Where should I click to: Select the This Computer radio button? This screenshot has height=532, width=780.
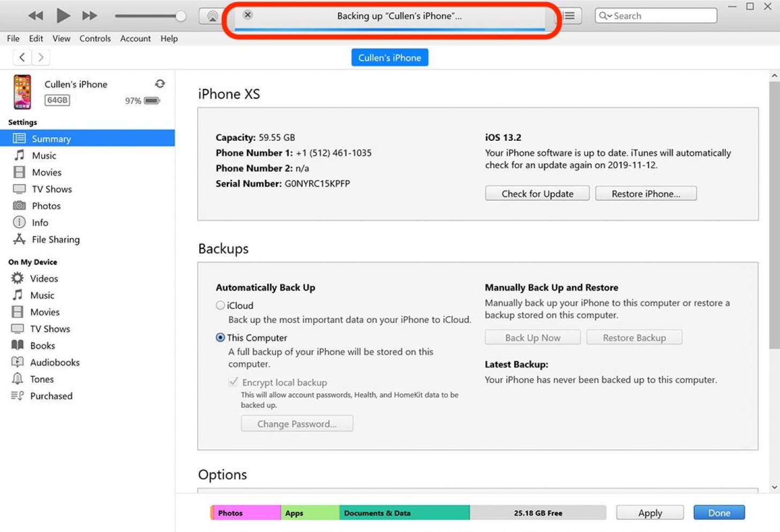point(220,338)
